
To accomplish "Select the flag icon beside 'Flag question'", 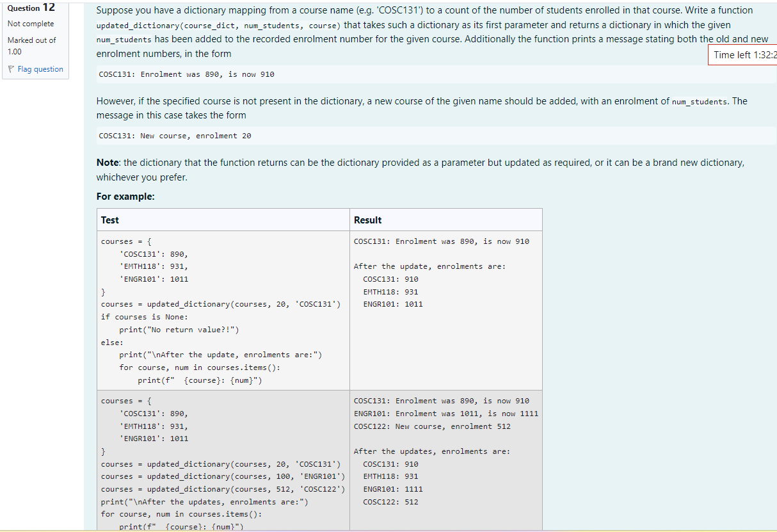I will (x=12, y=69).
